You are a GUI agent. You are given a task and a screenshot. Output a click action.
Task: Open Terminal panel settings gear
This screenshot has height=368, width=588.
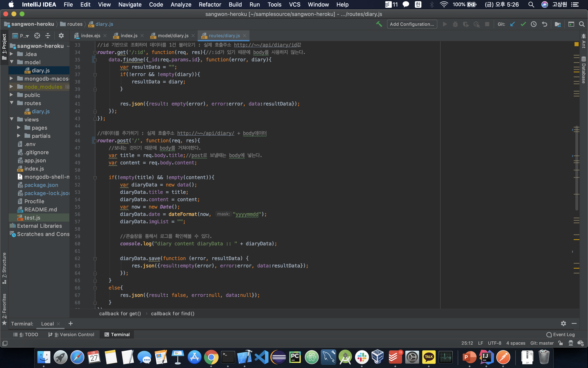click(563, 323)
